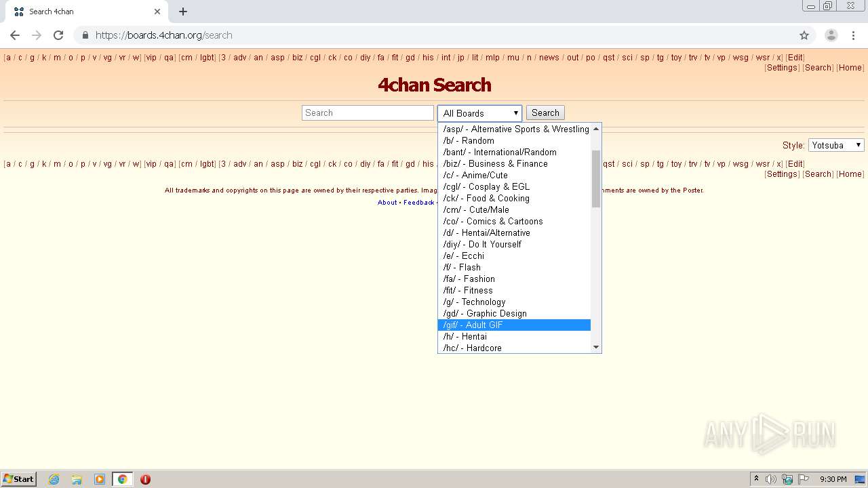The width and height of the screenshot is (868, 488).
Task: Select /f/ - Flash option
Action: tap(514, 267)
